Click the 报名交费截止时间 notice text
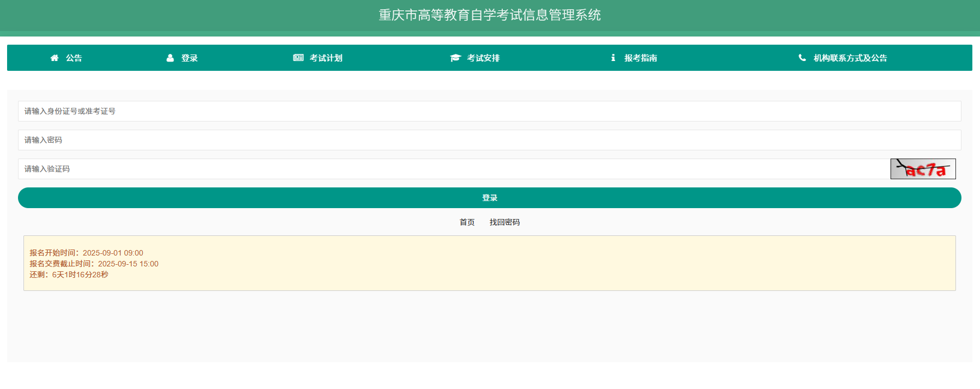 94,264
